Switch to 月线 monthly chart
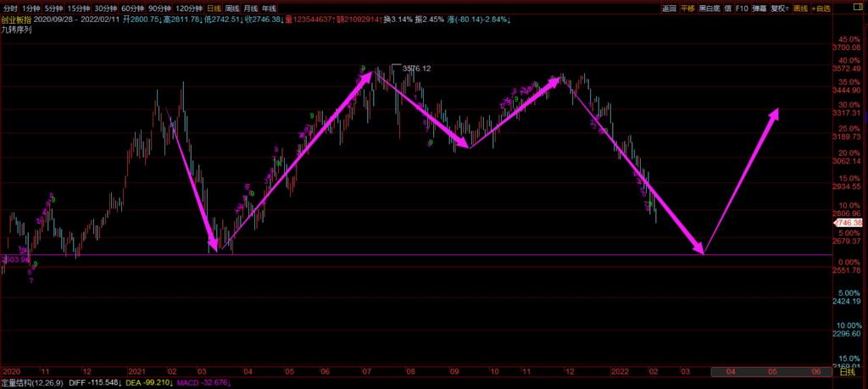 pyautogui.click(x=252, y=8)
